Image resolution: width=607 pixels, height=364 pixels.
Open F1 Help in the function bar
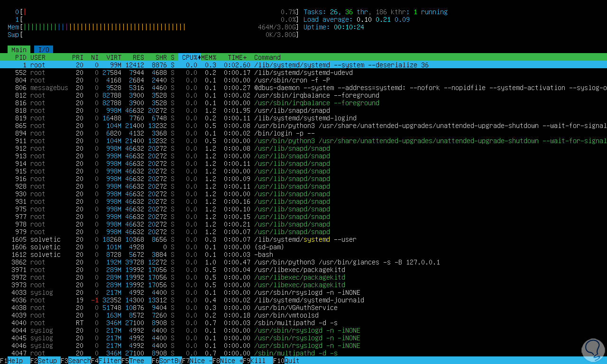[x=11, y=361]
